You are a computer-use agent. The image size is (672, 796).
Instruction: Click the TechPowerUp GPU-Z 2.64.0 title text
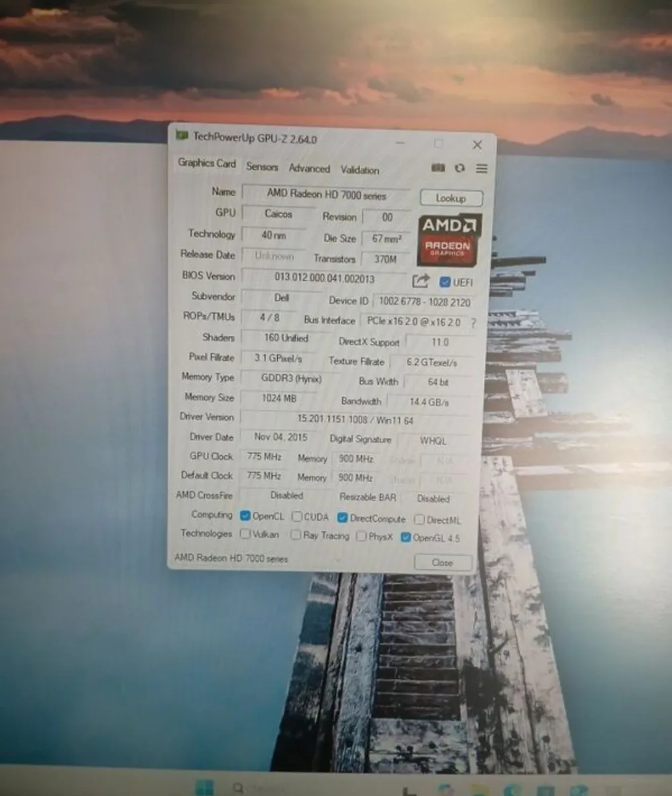click(x=255, y=138)
